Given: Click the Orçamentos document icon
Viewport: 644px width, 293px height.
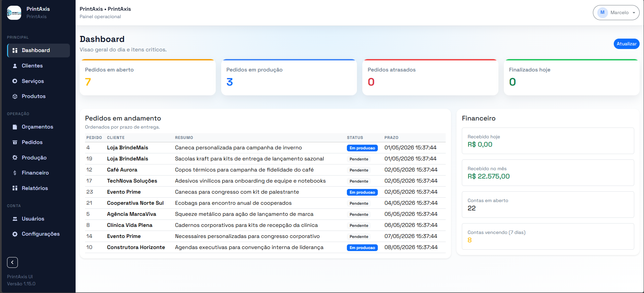Looking at the screenshot, I should tap(15, 127).
